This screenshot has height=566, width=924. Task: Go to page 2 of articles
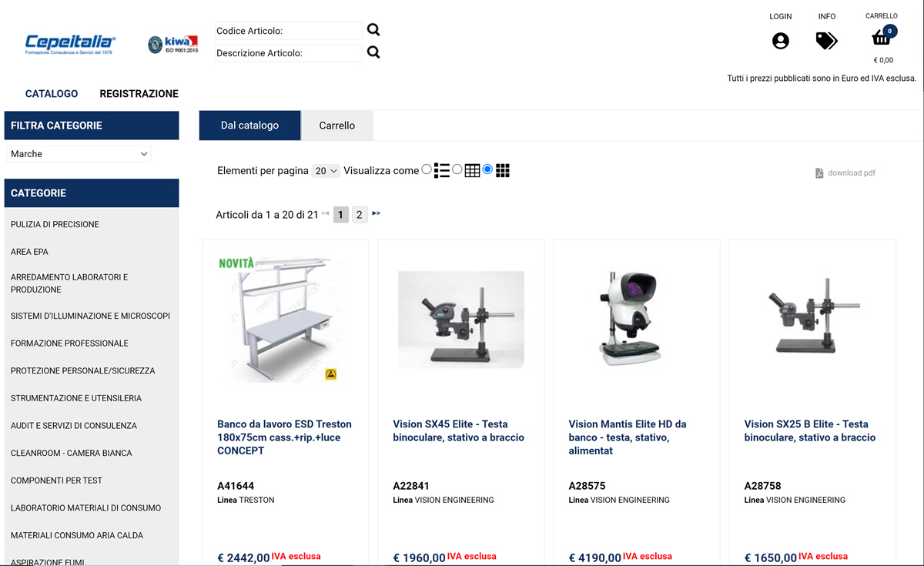coord(359,215)
